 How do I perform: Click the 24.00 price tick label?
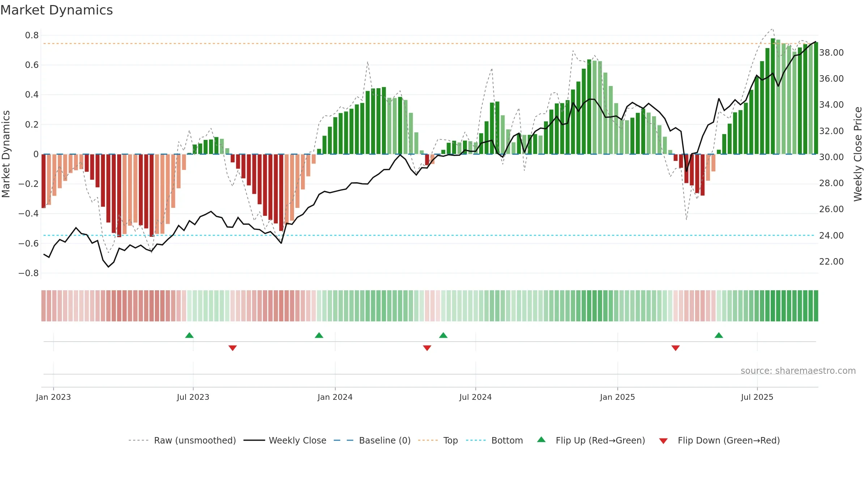(x=831, y=236)
